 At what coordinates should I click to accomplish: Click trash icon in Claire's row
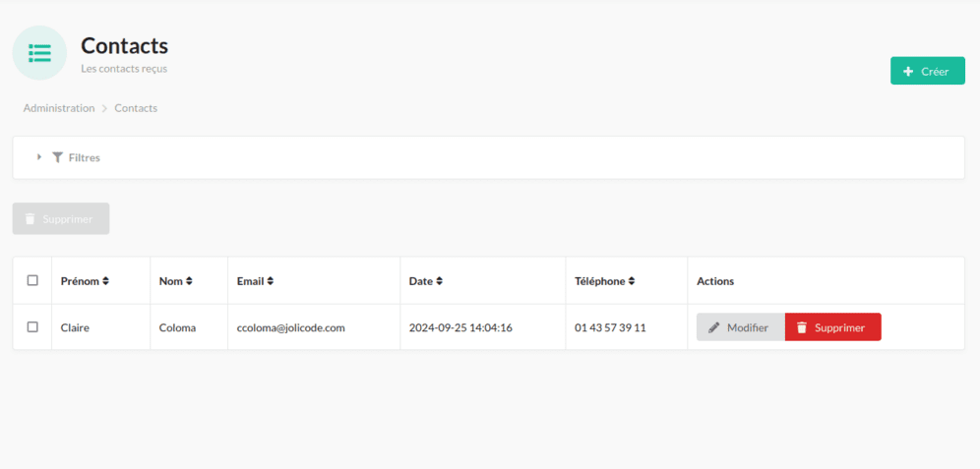click(x=802, y=327)
